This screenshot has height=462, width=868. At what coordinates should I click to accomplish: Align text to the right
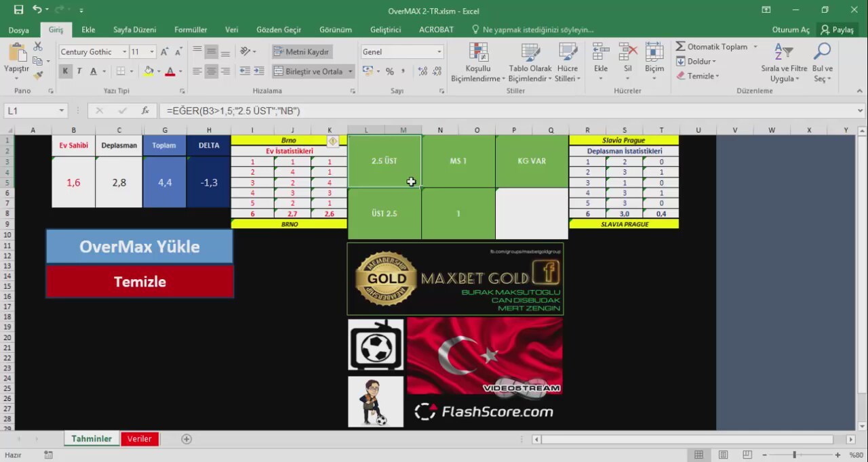tap(226, 71)
